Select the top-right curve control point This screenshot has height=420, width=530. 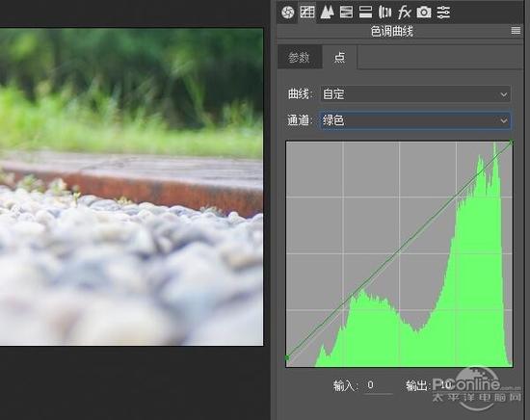[x=512, y=143]
